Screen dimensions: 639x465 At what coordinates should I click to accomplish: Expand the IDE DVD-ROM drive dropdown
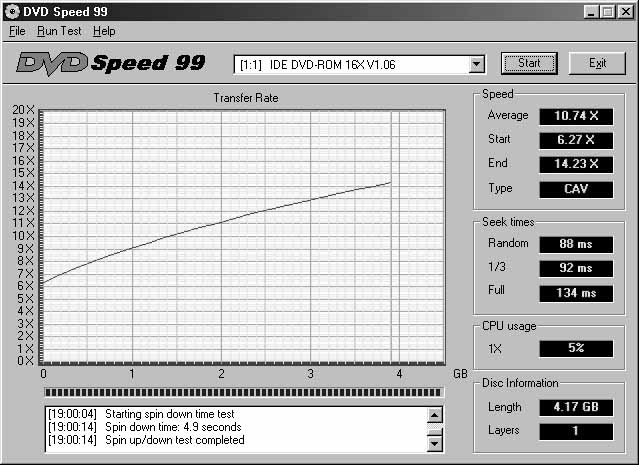[476, 64]
